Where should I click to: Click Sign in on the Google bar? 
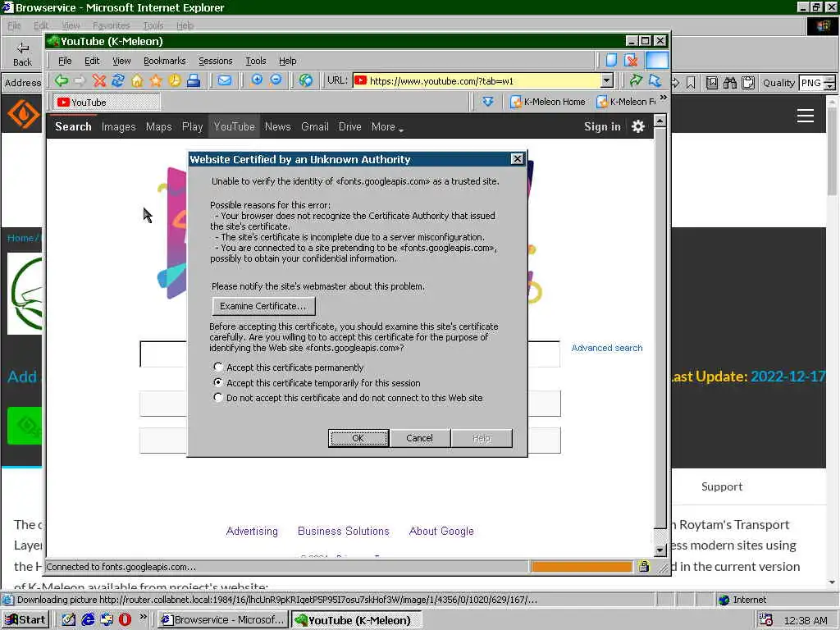coord(602,127)
